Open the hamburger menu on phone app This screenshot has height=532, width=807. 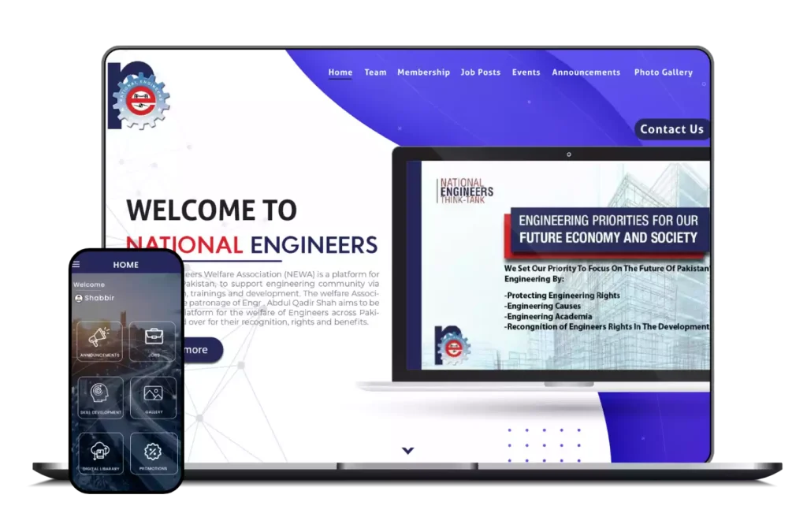point(76,265)
